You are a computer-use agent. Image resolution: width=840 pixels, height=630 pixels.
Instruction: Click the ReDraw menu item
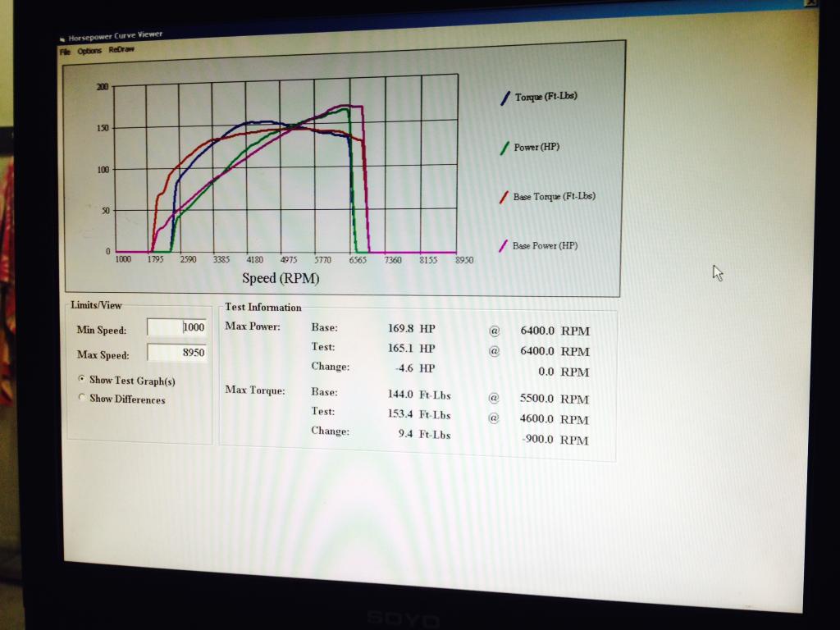click(121, 49)
